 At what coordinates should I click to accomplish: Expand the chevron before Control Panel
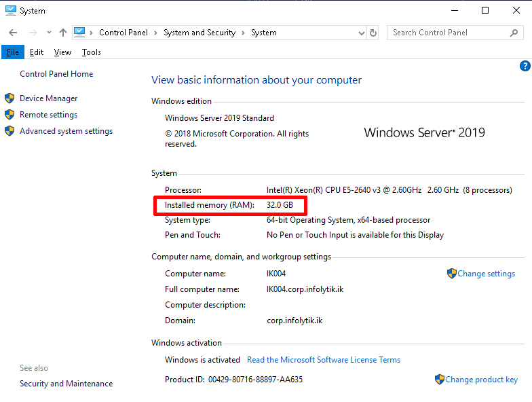tap(91, 33)
